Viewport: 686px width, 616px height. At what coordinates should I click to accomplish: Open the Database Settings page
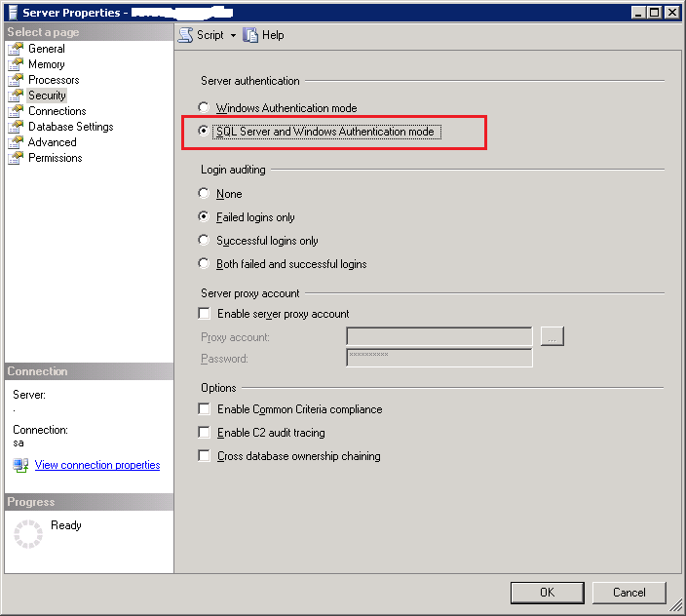[71, 127]
